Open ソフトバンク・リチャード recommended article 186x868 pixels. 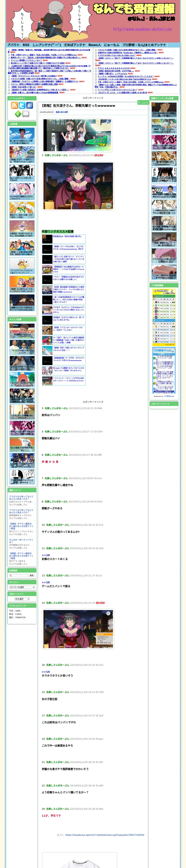point(63,380)
